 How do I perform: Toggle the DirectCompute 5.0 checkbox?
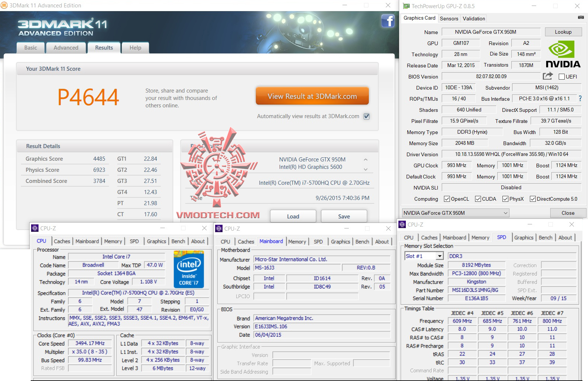pyautogui.click(x=533, y=199)
